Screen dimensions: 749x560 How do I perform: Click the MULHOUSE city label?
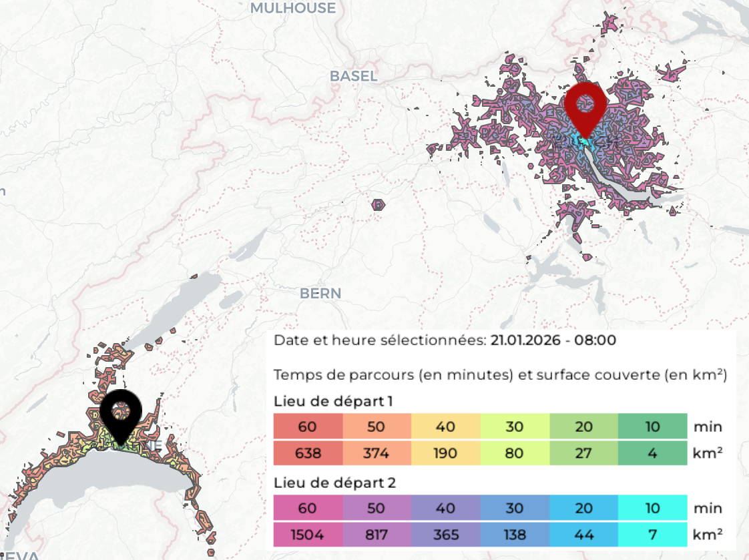point(294,8)
